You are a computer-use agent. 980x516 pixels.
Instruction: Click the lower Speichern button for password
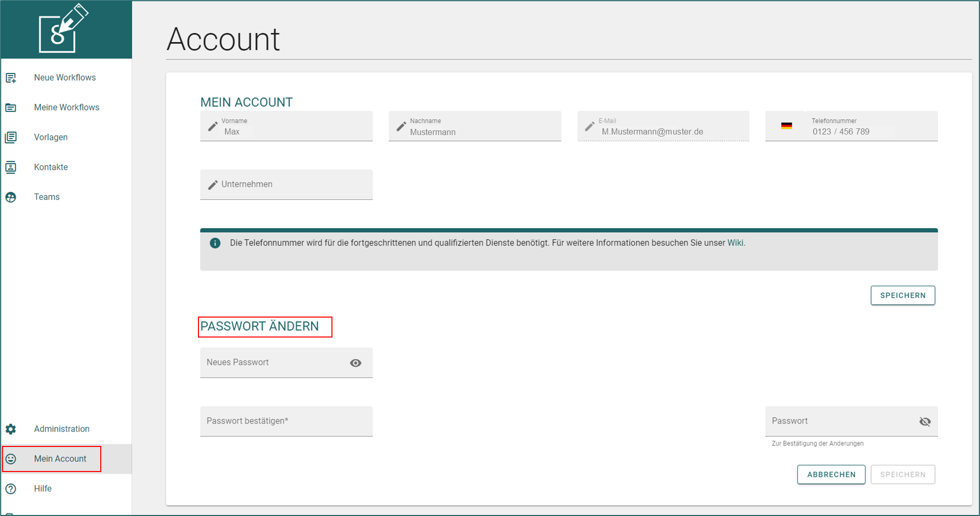tap(903, 475)
